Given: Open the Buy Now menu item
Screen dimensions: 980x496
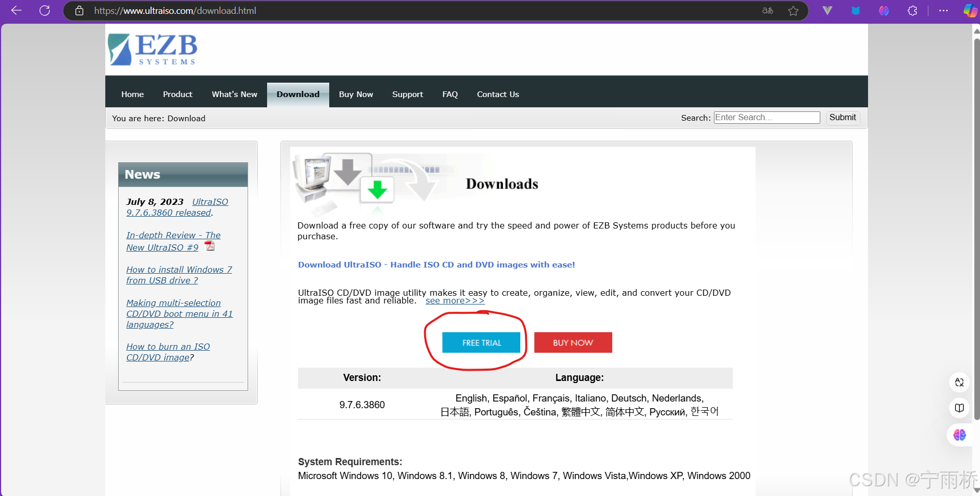Looking at the screenshot, I should tap(356, 94).
